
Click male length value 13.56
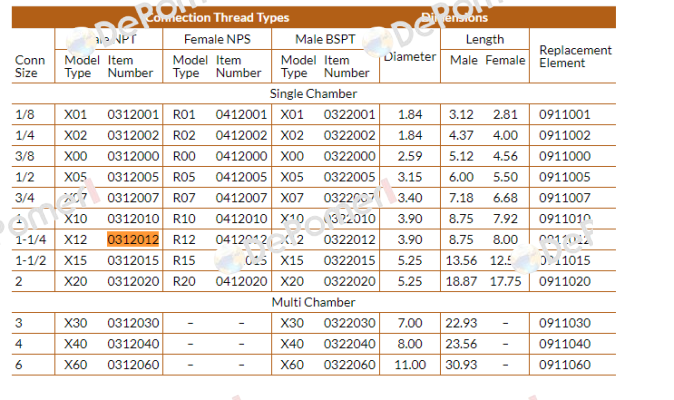point(461,260)
